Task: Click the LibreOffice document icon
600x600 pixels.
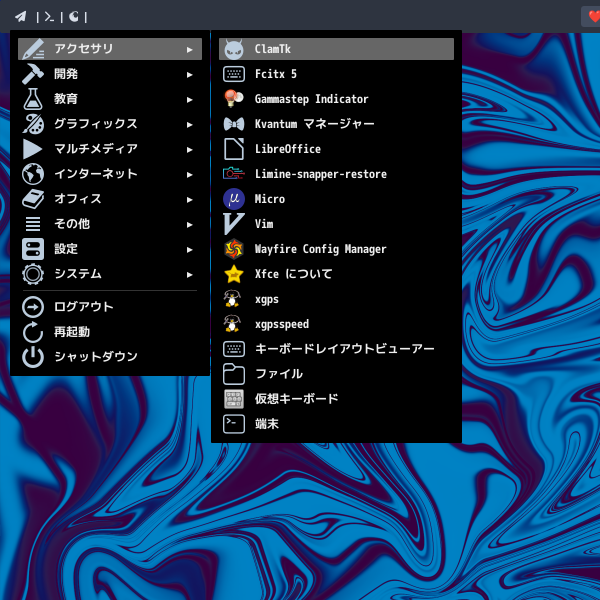Action: click(x=234, y=149)
